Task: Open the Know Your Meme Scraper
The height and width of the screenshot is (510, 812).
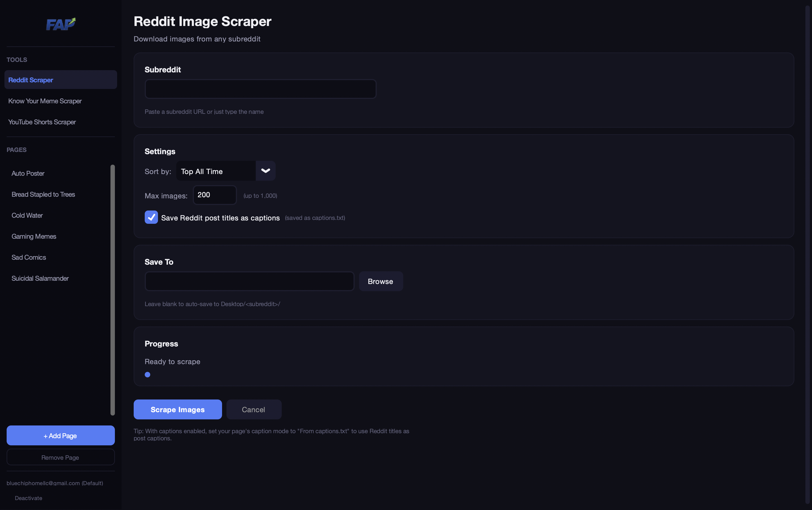Action: (45, 101)
